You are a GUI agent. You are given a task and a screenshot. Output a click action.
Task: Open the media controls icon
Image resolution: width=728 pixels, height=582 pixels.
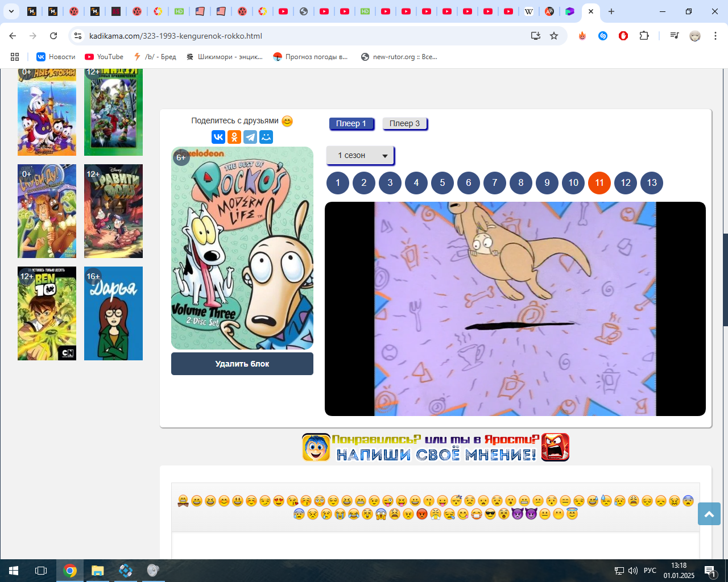pos(675,36)
